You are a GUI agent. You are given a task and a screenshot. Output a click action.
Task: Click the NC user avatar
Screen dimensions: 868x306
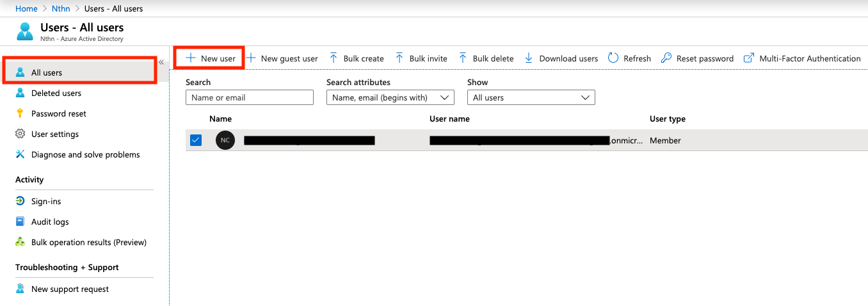pos(225,140)
